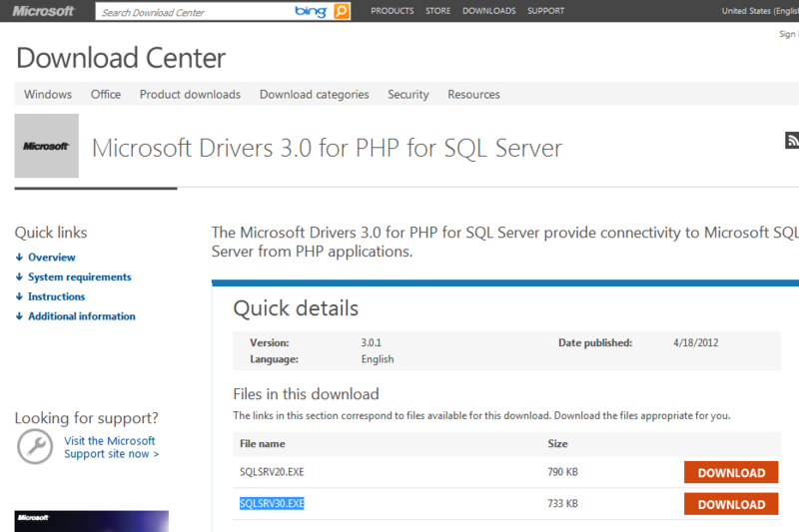Click the wrench support icon
The height and width of the screenshot is (532, 799).
coord(35,446)
